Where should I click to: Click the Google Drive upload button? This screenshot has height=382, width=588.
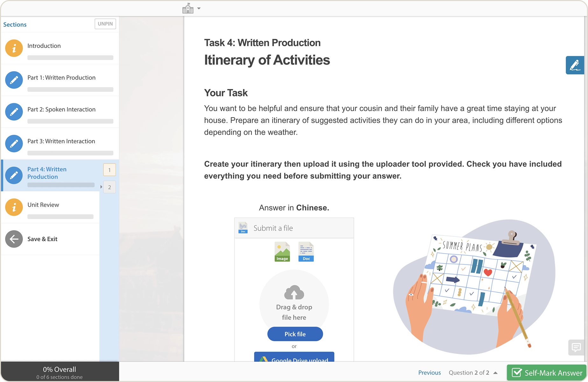click(294, 357)
